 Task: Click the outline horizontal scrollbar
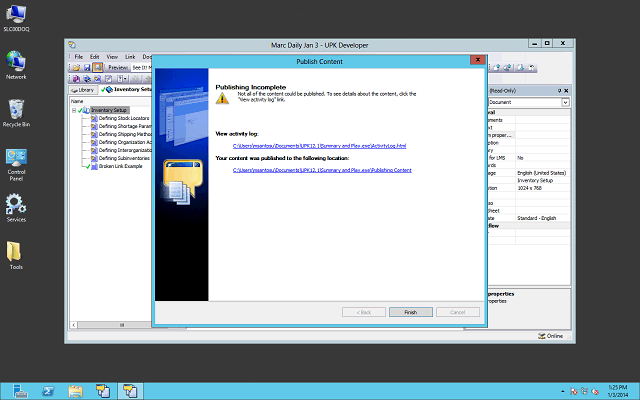[114, 325]
